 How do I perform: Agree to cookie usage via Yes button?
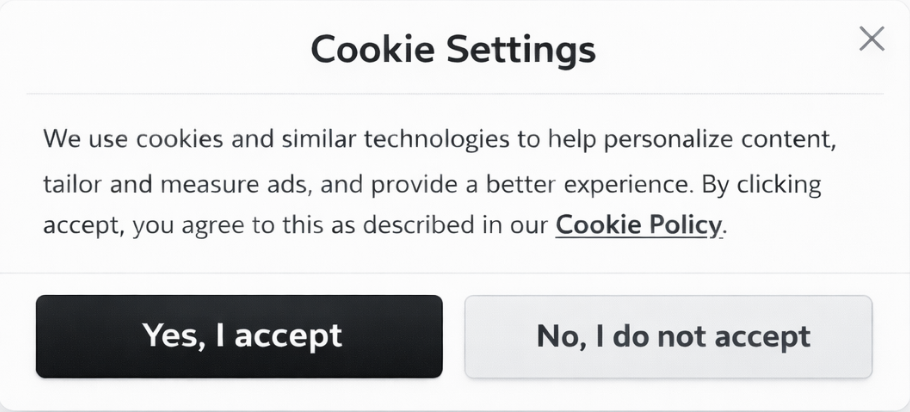click(239, 336)
